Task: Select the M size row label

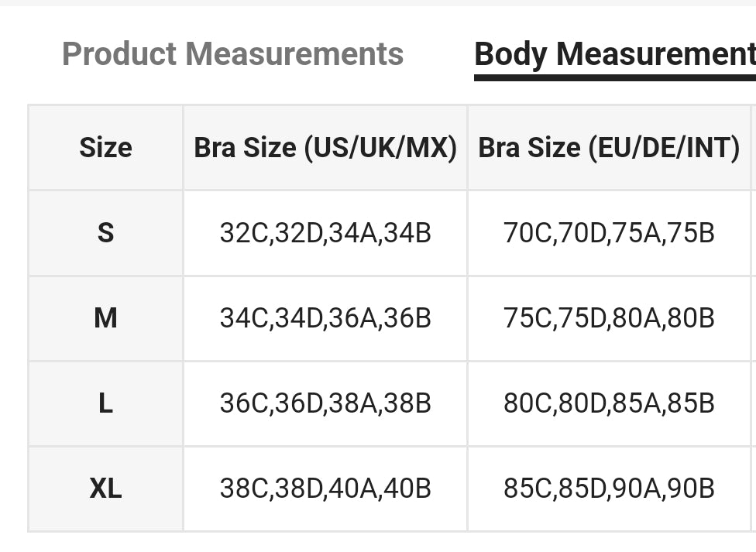Action: (105, 317)
